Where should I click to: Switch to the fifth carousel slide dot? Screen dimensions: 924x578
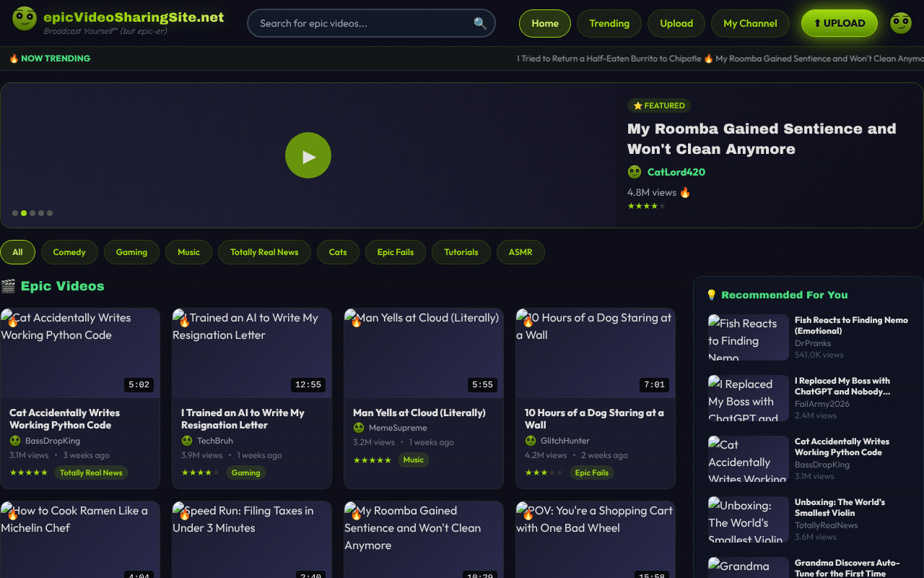(x=49, y=213)
